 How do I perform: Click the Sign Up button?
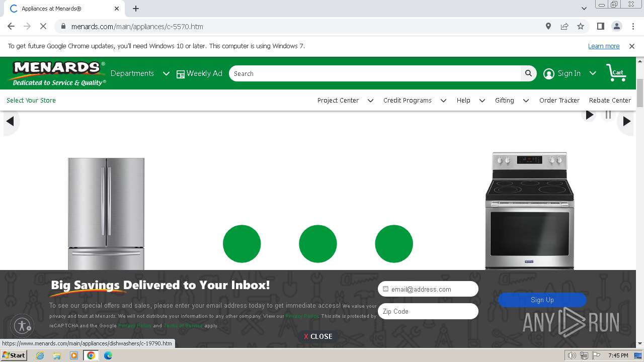(x=542, y=300)
